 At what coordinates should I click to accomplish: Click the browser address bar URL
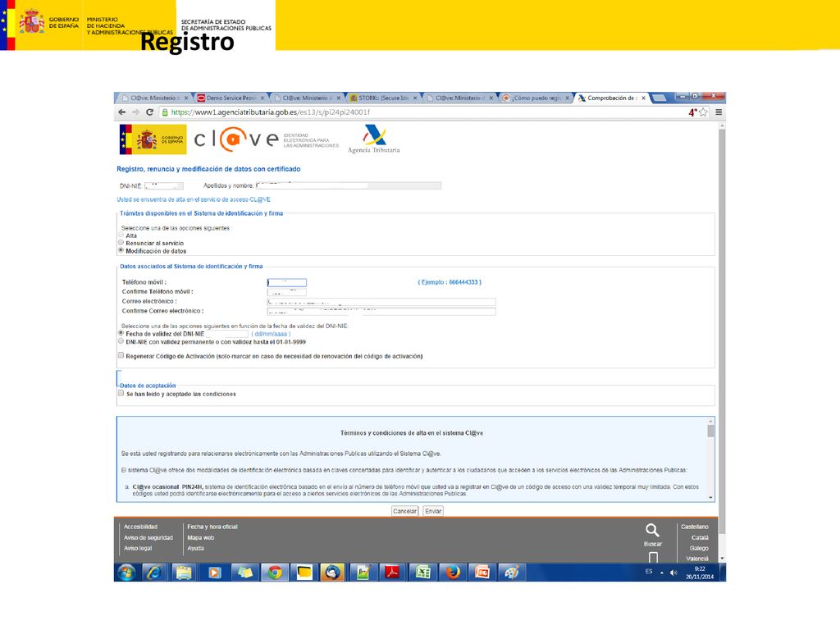pos(271,112)
